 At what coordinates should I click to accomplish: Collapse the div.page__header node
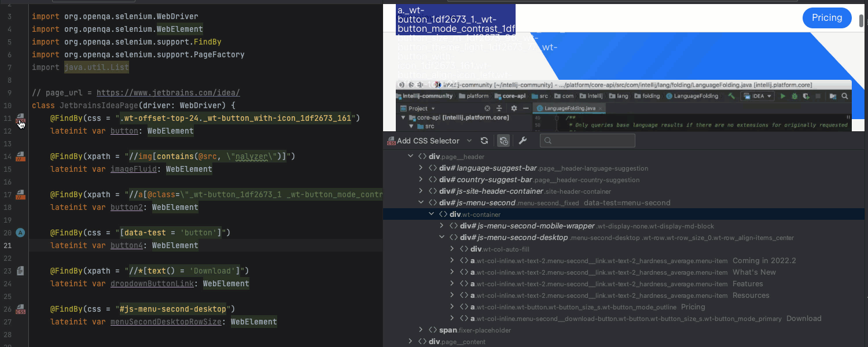411,157
